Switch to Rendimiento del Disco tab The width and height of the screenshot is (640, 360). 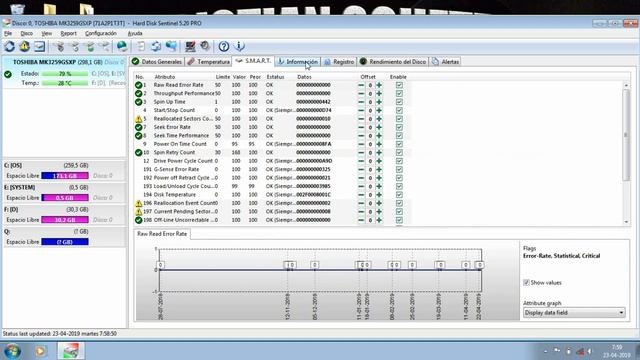pos(393,62)
